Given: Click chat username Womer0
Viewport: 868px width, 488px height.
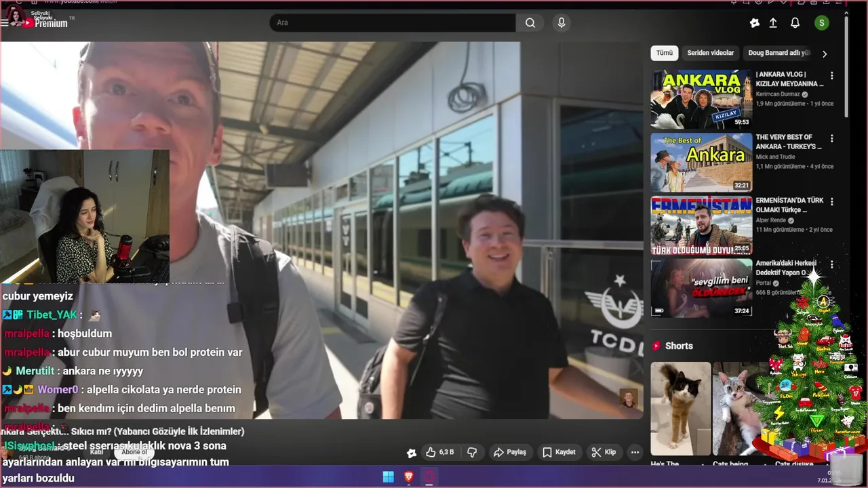Looking at the screenshot, I should 58,390.
